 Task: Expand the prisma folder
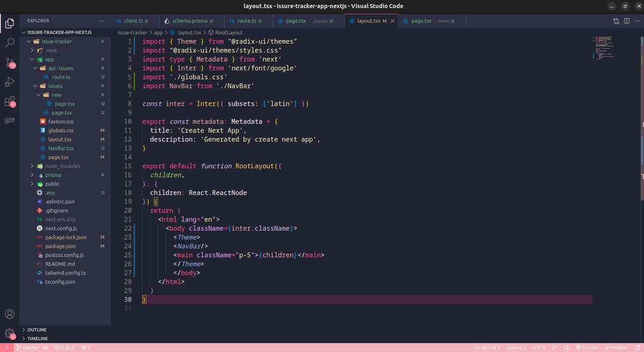(x=64, y=175)
